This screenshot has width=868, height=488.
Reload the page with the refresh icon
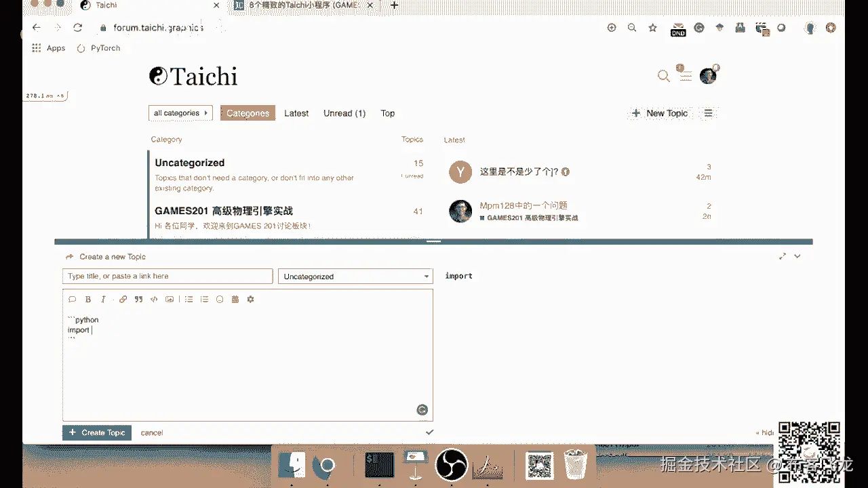click(77, 28)
